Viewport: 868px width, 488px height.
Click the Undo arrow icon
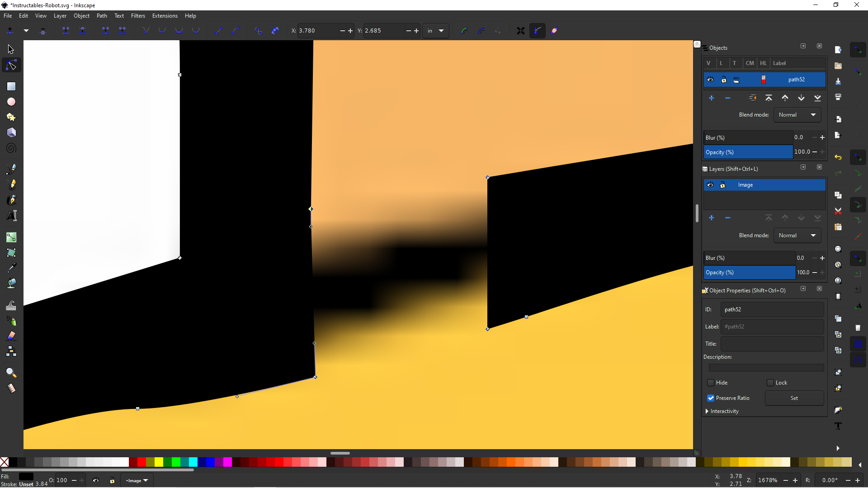[x=838, y=157]
